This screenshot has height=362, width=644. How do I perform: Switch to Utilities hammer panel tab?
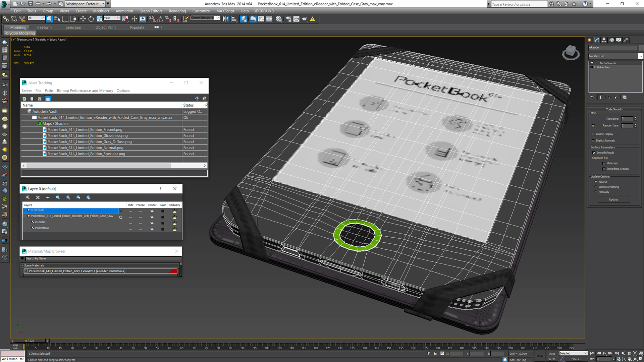626,40
